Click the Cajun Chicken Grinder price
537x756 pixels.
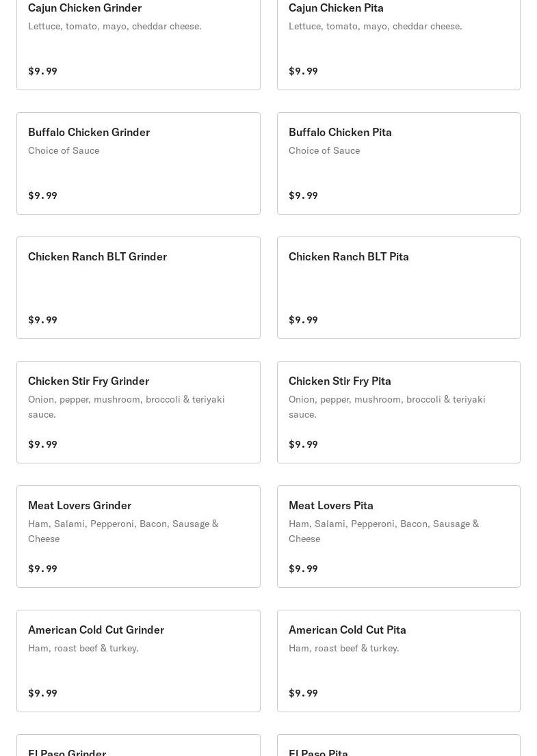click(42, 71)
